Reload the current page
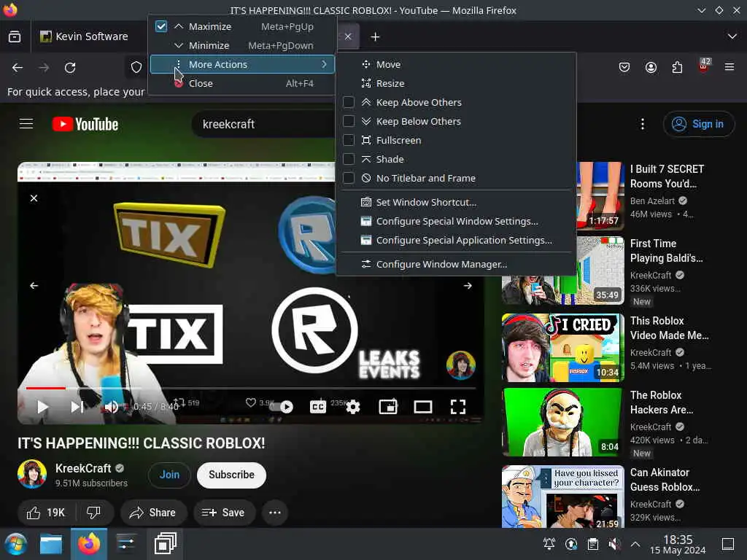This screenshot has width=747, height=560. [x=70, y=68]
